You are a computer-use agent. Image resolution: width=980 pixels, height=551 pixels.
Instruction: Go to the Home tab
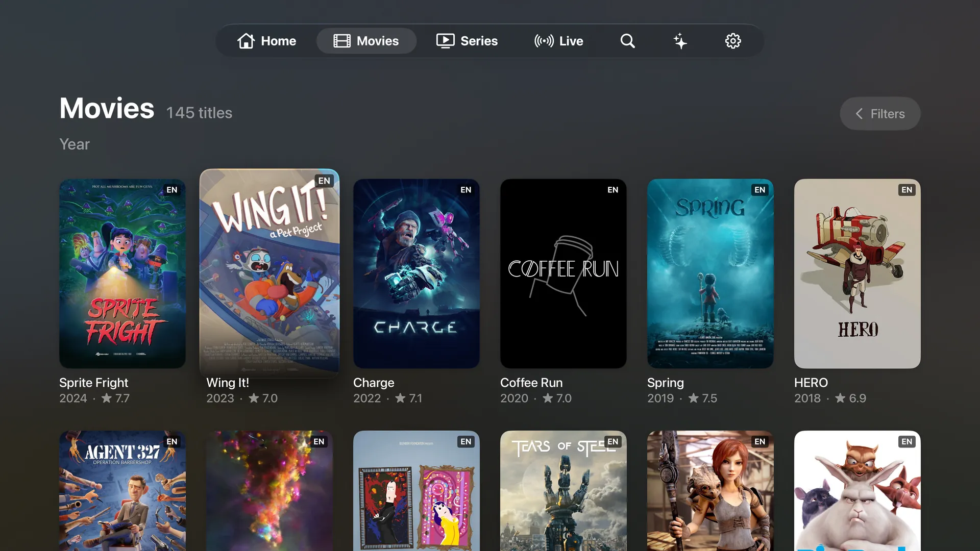point(266,41)
